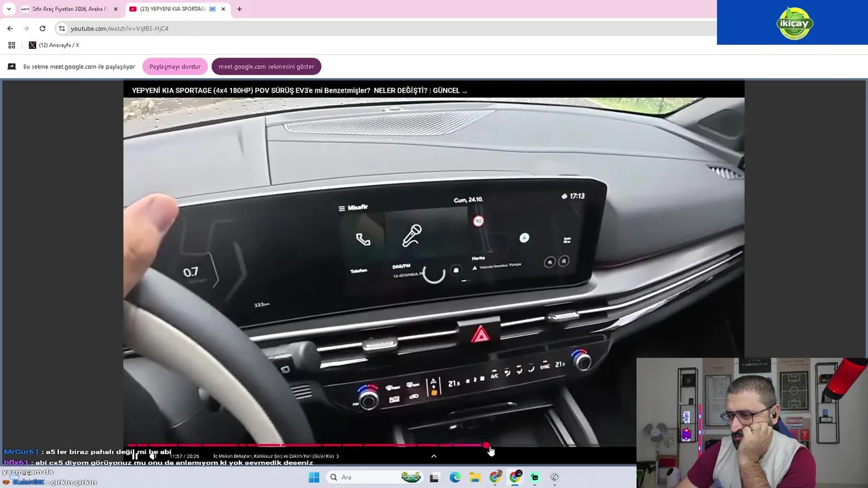868x488 pixels.
Task: Open the rightmost round taskbar icon
Action: click(x=555, y=477)
